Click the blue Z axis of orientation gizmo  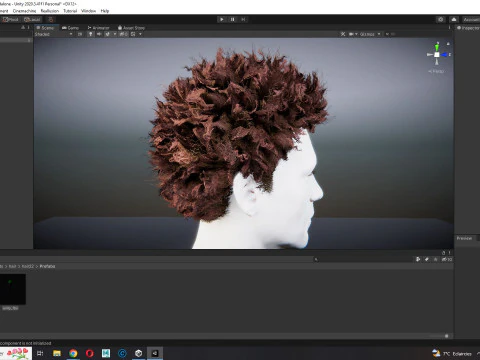tap(445, 54)
